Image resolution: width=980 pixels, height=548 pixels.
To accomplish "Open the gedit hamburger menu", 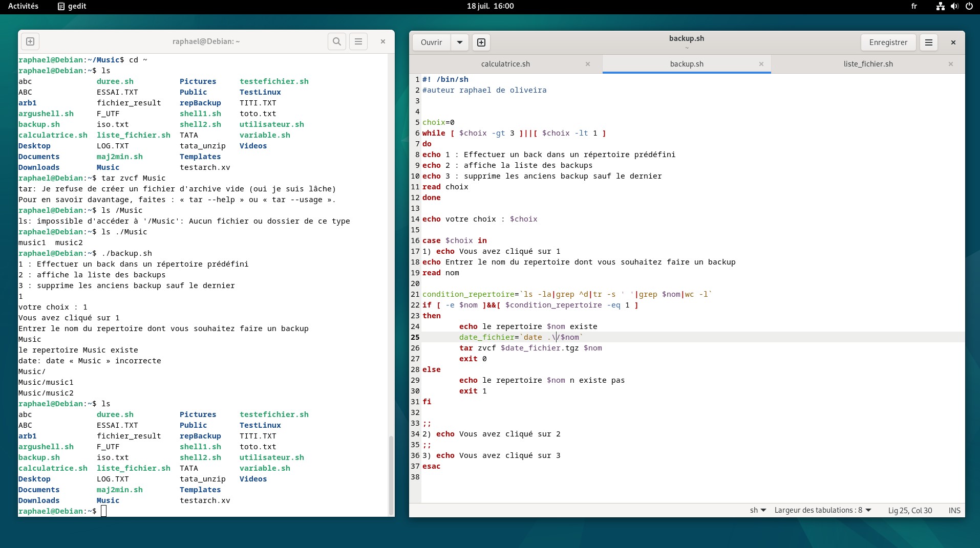I will point(928,42).
